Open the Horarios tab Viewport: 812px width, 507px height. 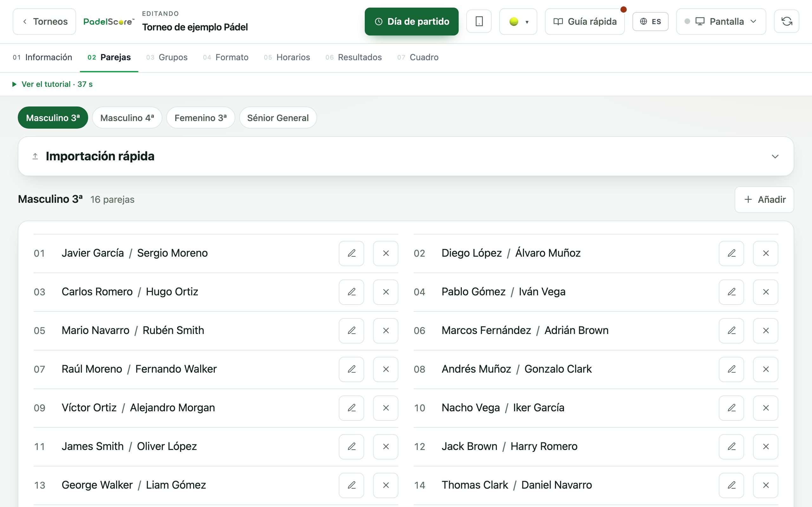point(287,57)
